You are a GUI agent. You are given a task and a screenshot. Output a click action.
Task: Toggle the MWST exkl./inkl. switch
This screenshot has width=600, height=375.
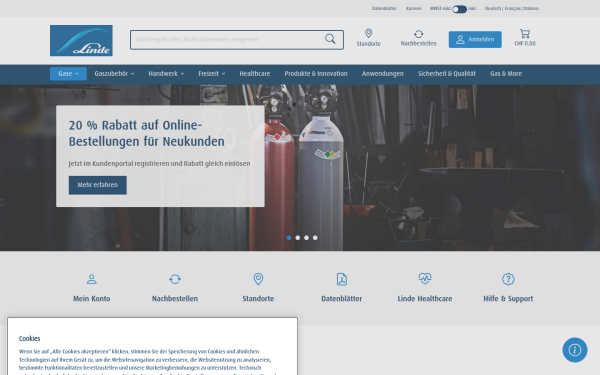point(459,9)
